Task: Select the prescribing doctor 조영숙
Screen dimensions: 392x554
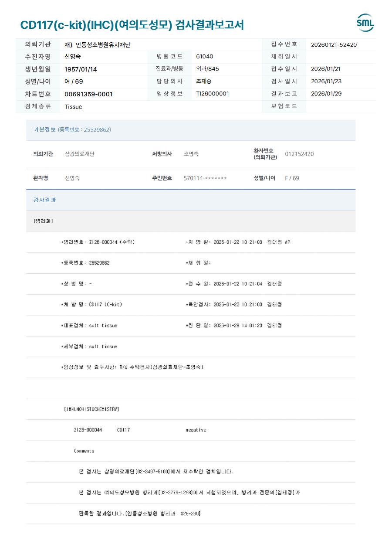Action: coord(191,154)
